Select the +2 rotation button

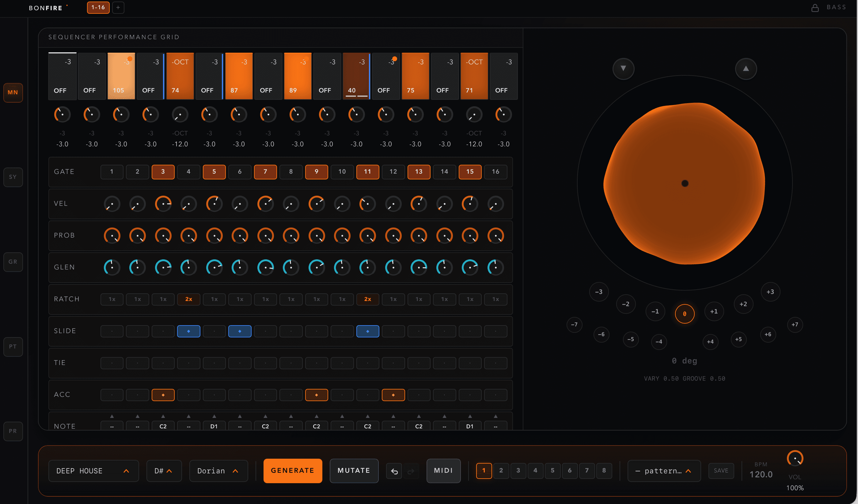(x=743, y=304)
